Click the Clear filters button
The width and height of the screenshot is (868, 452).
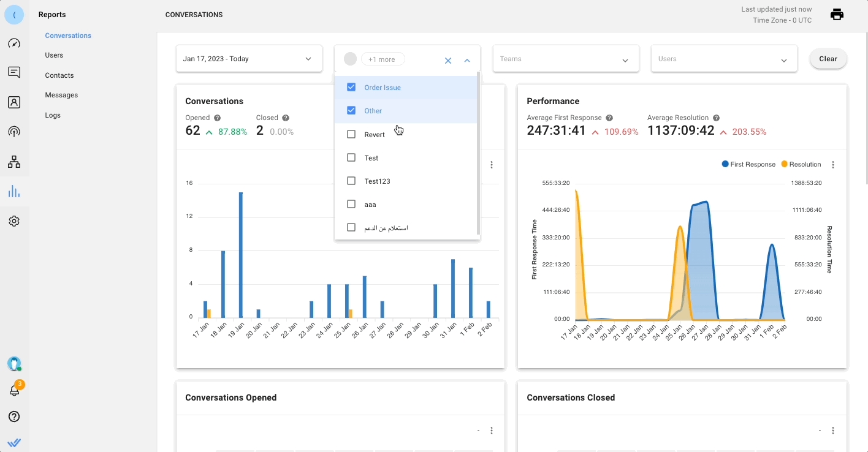(828, 59)
